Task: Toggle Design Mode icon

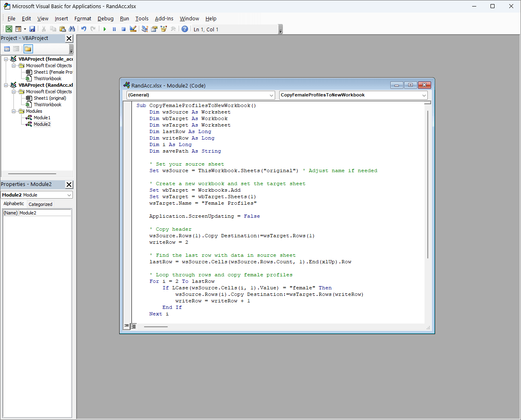Action: (x=133, y=29)
